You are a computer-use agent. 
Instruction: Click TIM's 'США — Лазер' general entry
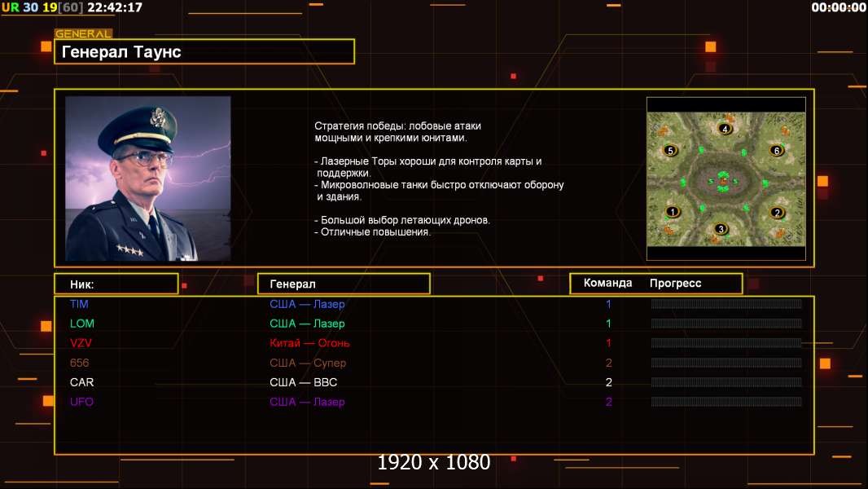307,304
